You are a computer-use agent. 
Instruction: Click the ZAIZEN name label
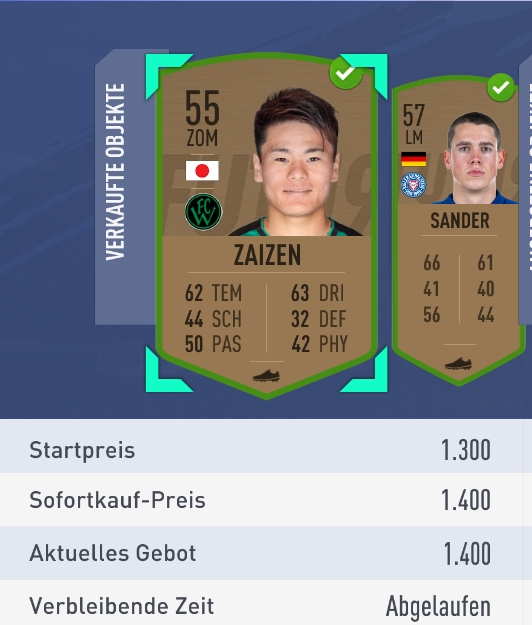pos(267,255)
